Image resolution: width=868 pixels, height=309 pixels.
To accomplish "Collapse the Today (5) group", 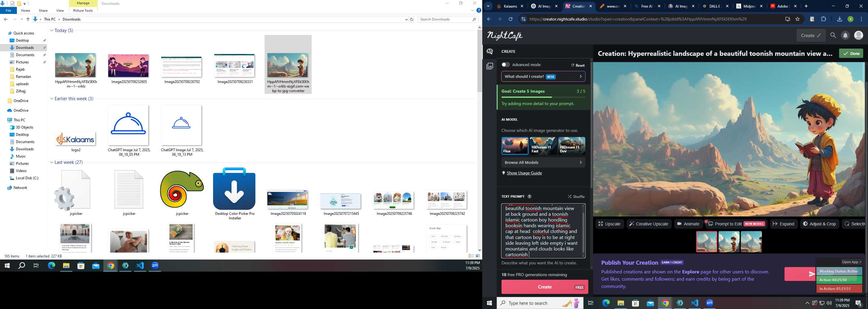I will [x=52, y=30].
